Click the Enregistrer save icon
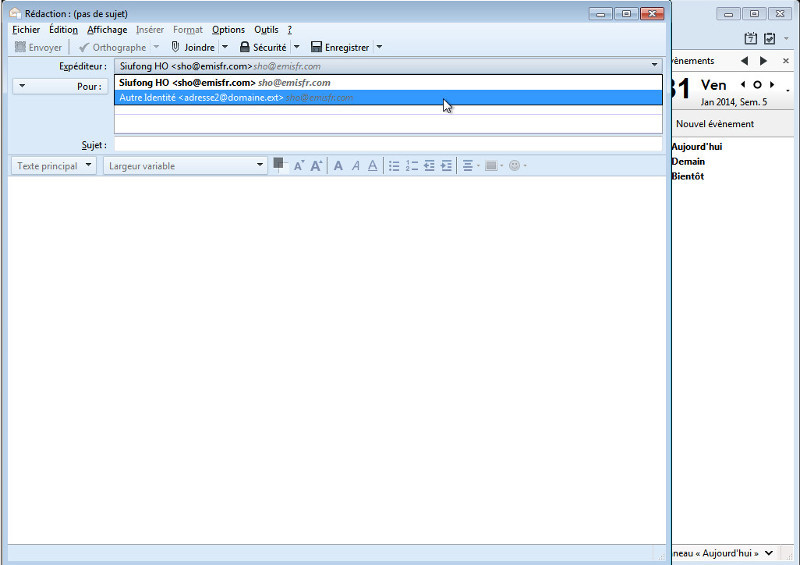 click(316, 47)
